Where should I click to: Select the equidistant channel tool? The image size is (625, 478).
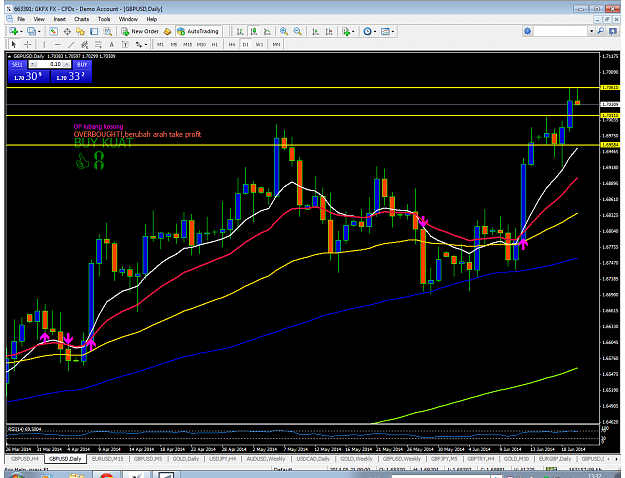(85, 44)
